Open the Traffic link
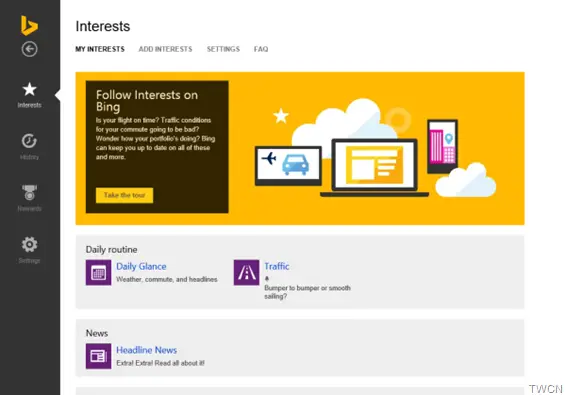The image size is (566, 395). (x=277, y=266)
